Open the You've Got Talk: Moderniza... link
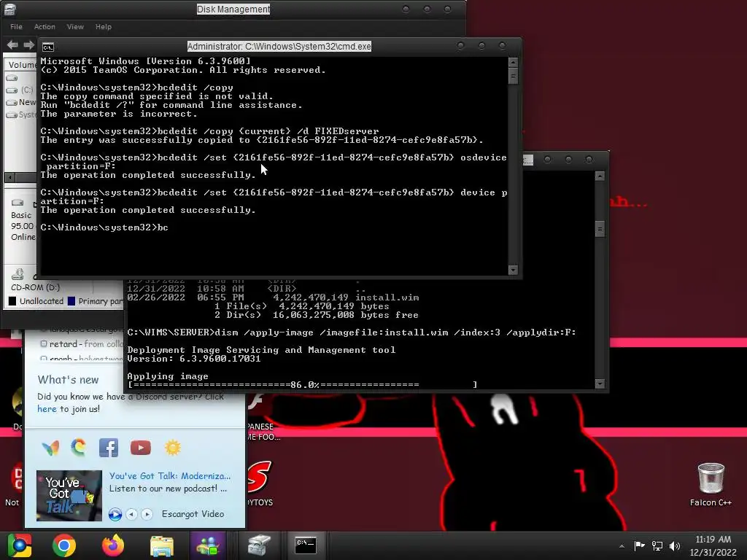The width and height of the screenshot is (747, 560). (x=169, y=475)
